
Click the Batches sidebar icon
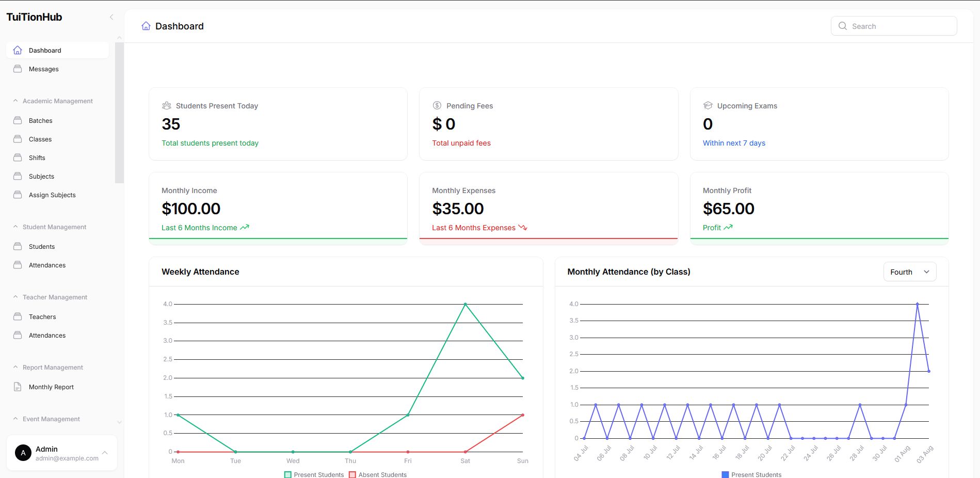coord(18,120)
